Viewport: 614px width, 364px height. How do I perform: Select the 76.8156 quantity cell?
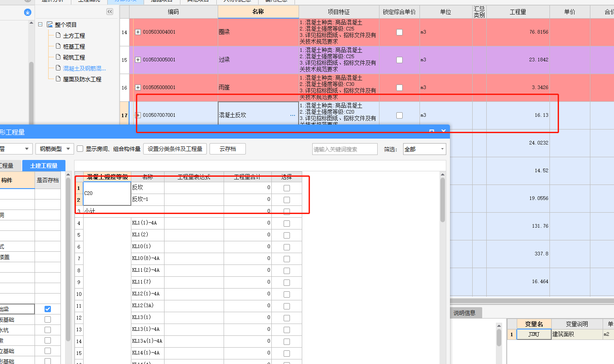[x=518, y=32]
